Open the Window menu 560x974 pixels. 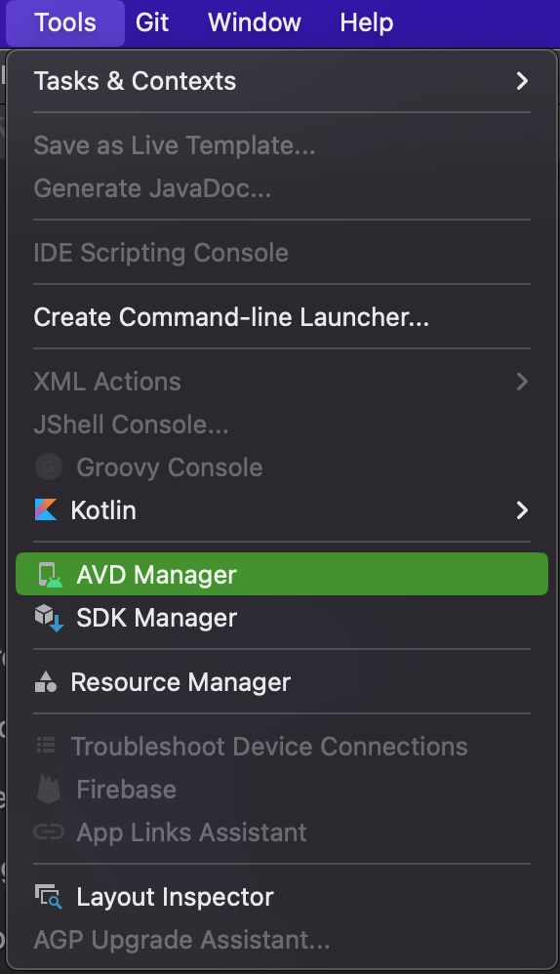click(255, 22)
